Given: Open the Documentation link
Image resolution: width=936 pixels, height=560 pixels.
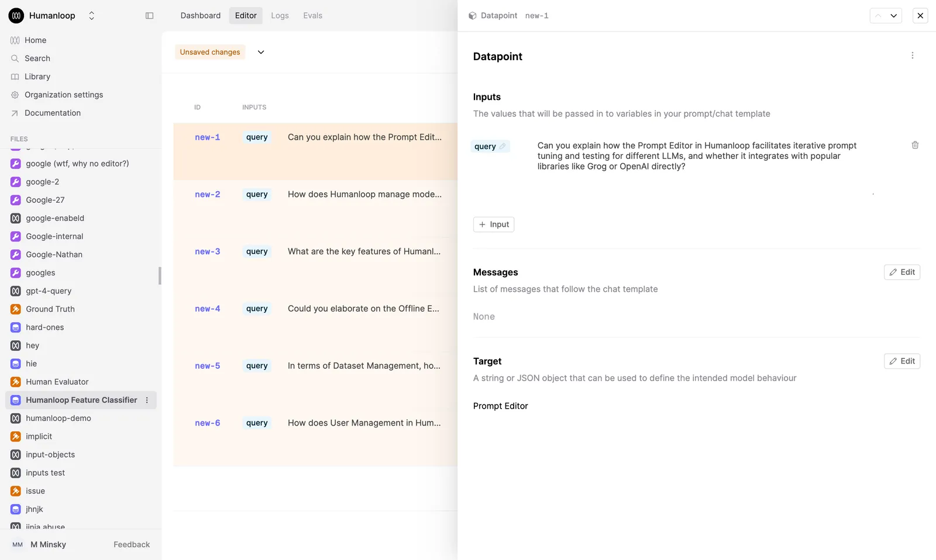Looking at the screenshot, I should pyautogui.click(x=53, y=113).
